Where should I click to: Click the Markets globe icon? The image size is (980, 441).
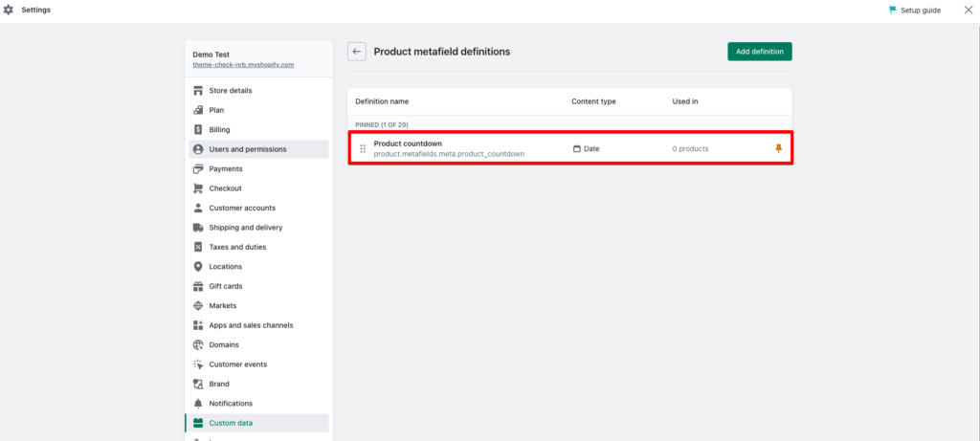point(198,305)
